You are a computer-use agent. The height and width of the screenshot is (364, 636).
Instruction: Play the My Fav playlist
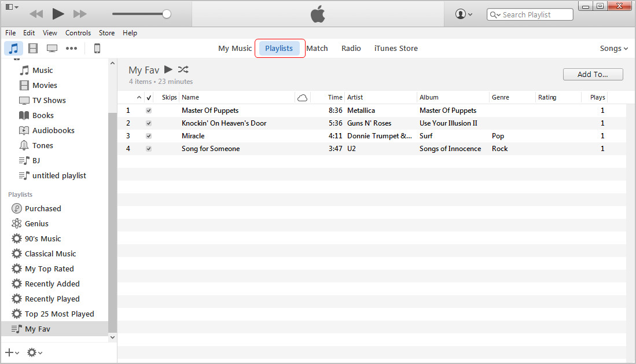tap(168, 69)
